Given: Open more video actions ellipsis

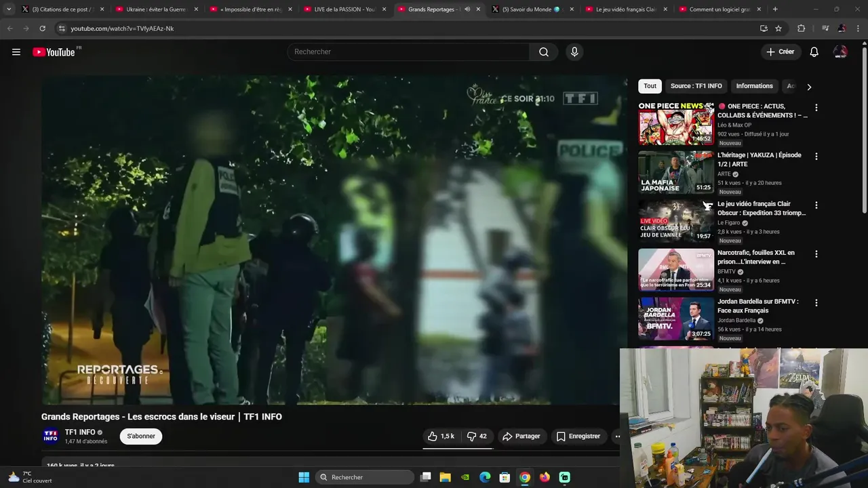Looking at the screenshot, I should [x=618, y=436].
